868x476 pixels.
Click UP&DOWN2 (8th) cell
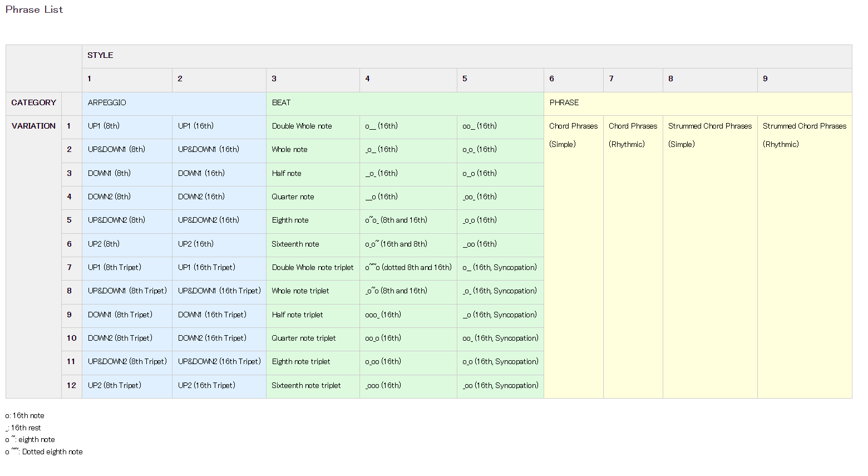pyautogui.click(x=127, y=221)
